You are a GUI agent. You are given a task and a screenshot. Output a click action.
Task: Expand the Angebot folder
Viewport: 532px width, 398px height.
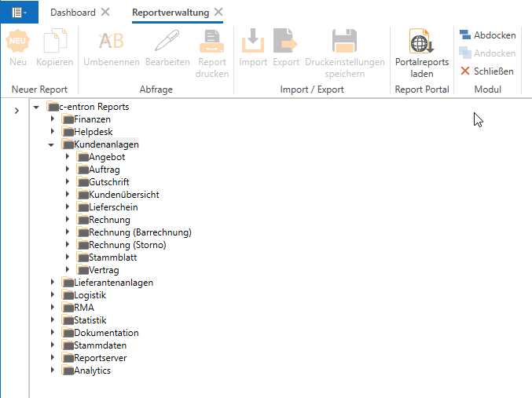(67, 156)
